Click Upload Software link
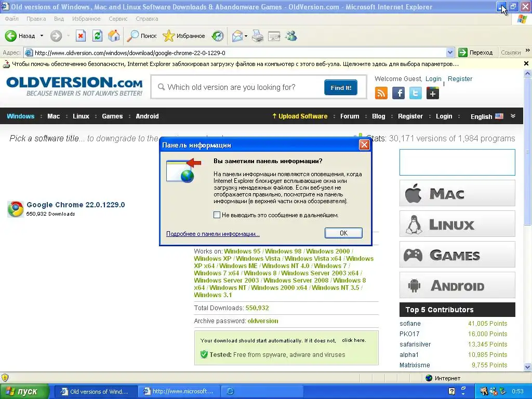Screen dimensions: 532x399 tap(300, 116)
